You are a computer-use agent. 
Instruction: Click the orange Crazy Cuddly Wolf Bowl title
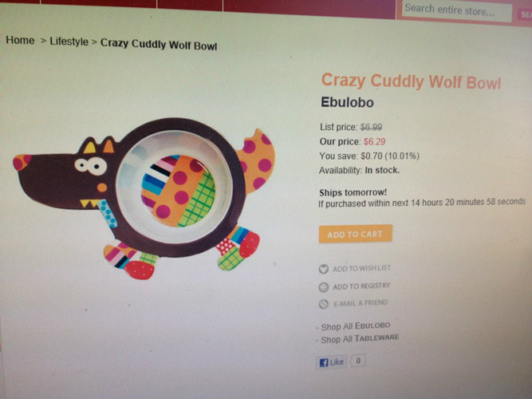411,81
